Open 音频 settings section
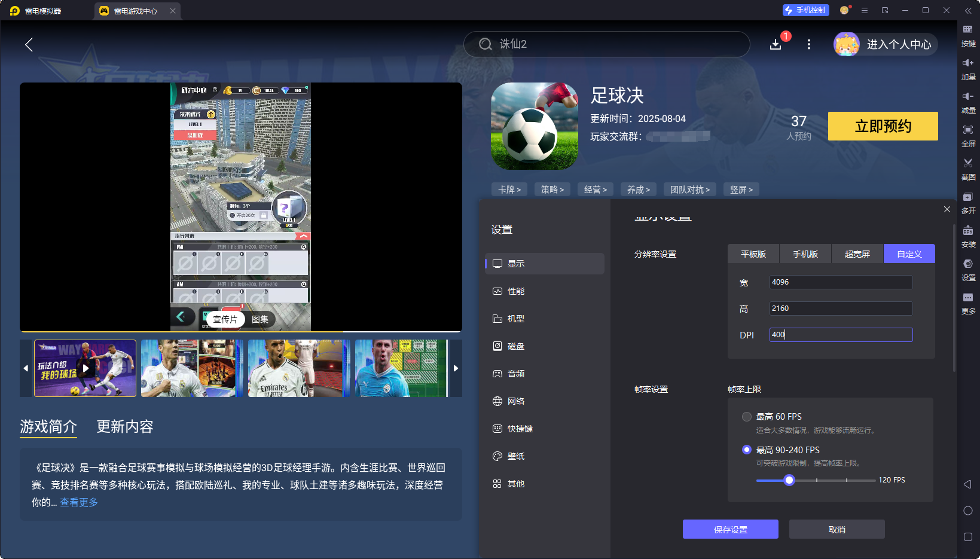Viewport: 980px width, 559px height. tap(545, 374)
